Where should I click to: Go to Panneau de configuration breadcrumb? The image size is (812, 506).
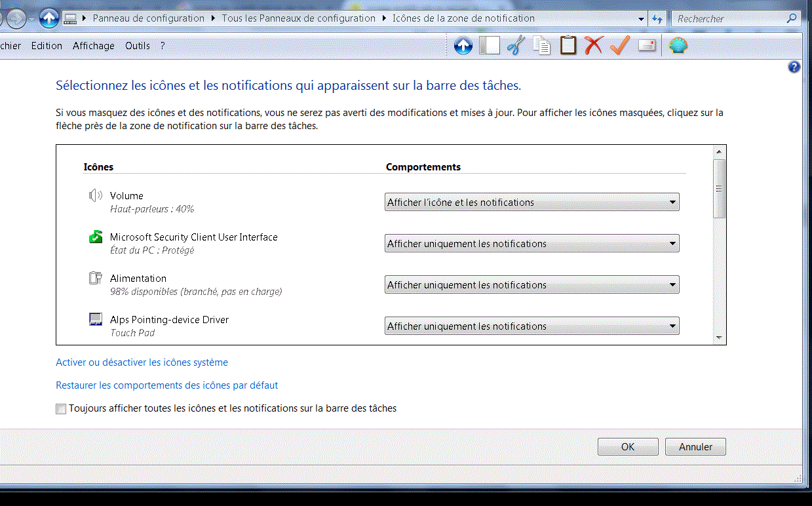pos(149,18)
